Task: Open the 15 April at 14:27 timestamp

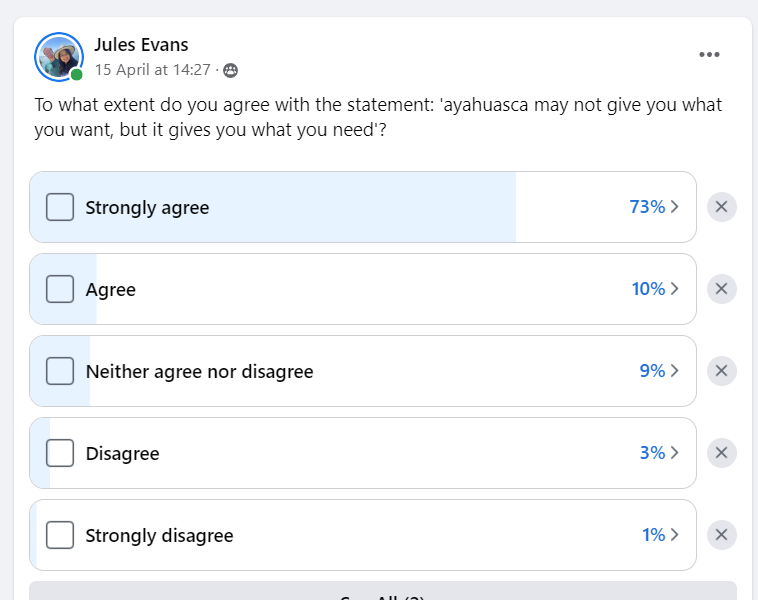Action: coord(153,70)
